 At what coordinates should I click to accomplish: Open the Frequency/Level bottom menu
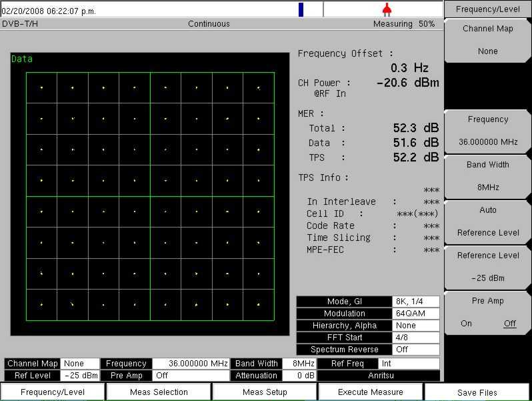coord(53,392)
